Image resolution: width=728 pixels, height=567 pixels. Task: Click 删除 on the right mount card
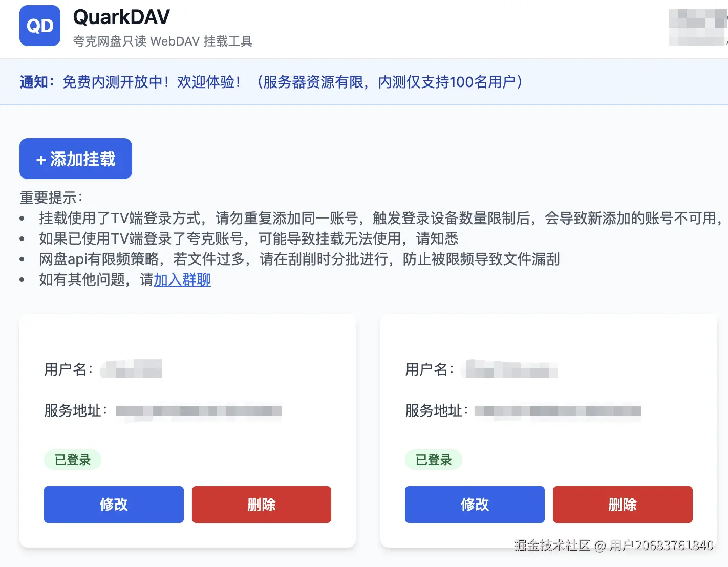(x=622, y=505)
